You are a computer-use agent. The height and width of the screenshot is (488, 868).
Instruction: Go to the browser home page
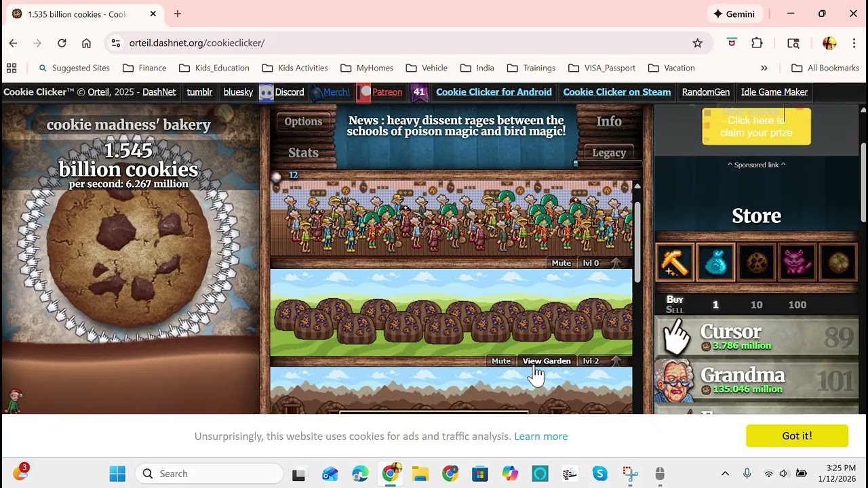click(86, 43)
